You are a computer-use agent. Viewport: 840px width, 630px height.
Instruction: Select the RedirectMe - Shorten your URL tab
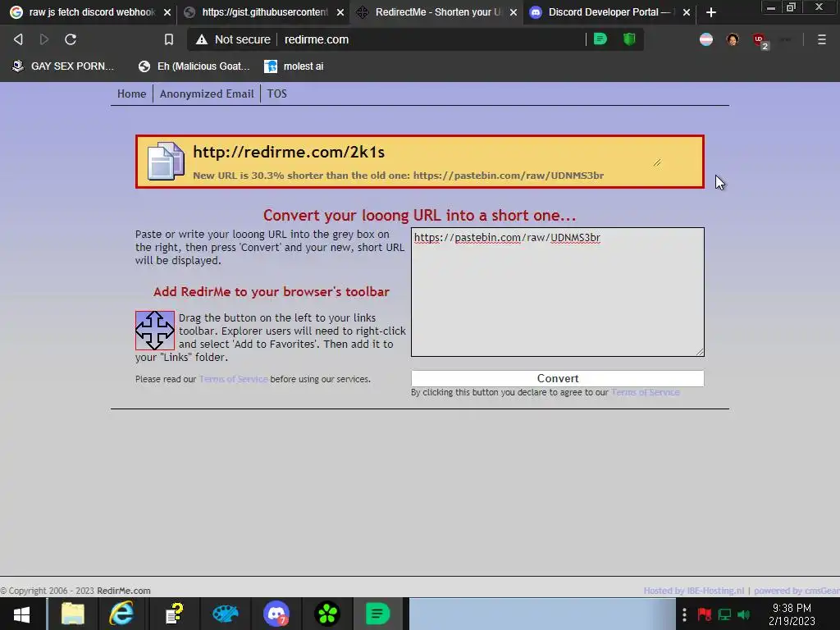click(435, 11)
